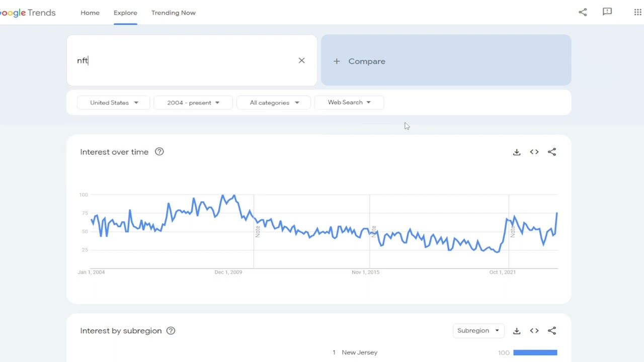644x362 pixels.
Task: Click the Interest over time heading
Action: (114, 152)
